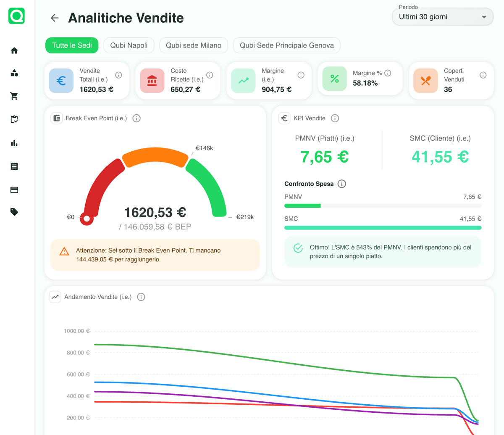Viewport: 504px width, 435px height.
Task: Open the shapes category icon in sidebar
Action: point(14,73)
